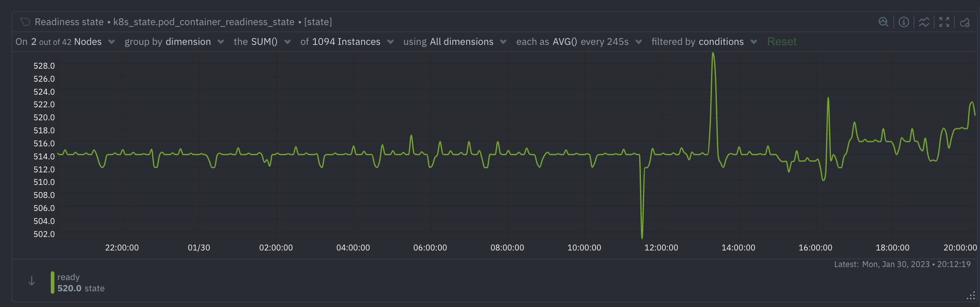Open the Nodes selector dropdown

65,42
